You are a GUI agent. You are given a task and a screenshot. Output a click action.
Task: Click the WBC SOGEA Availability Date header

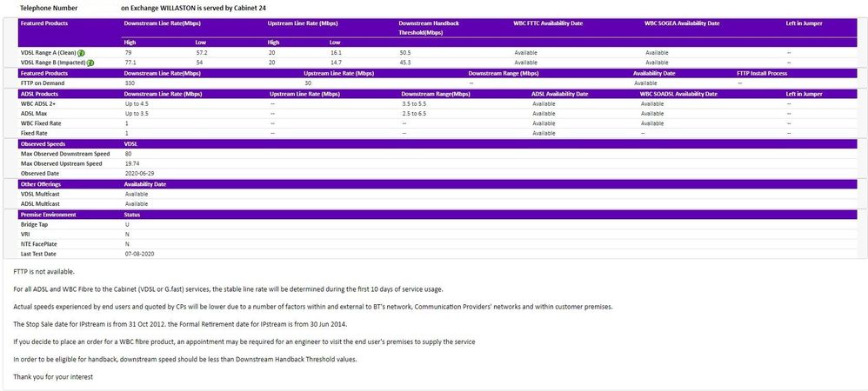(682, 23)
